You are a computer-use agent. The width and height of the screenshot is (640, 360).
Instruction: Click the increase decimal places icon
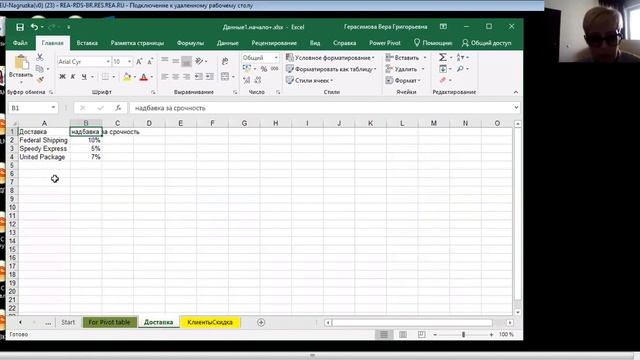point(247,80)
